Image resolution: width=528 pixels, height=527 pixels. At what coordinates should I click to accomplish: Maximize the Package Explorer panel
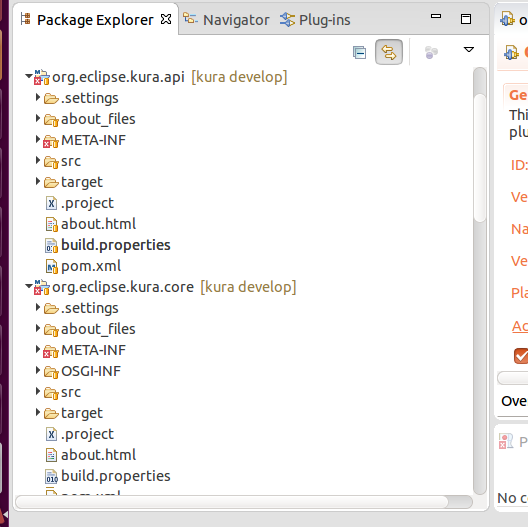(466, 19)
